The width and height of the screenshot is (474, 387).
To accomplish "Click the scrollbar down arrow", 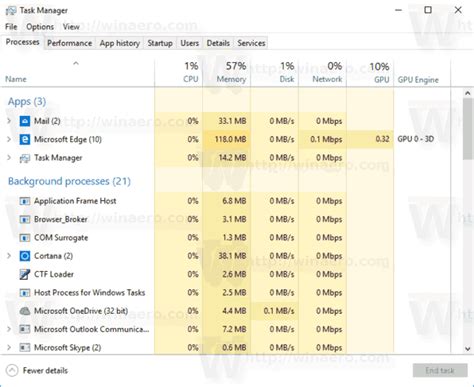I will click(x=468, y=349).
